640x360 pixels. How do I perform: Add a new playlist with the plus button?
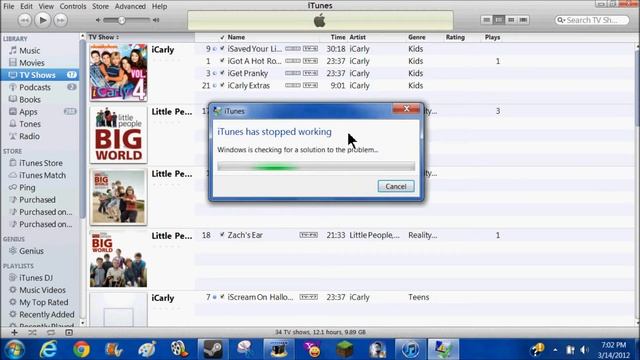click(14, 333)
